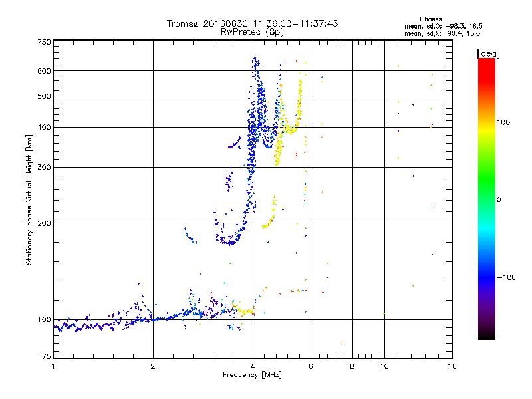
Task: Click the '[deg]' colorbar unit label
Action: [x=488, y=53]
